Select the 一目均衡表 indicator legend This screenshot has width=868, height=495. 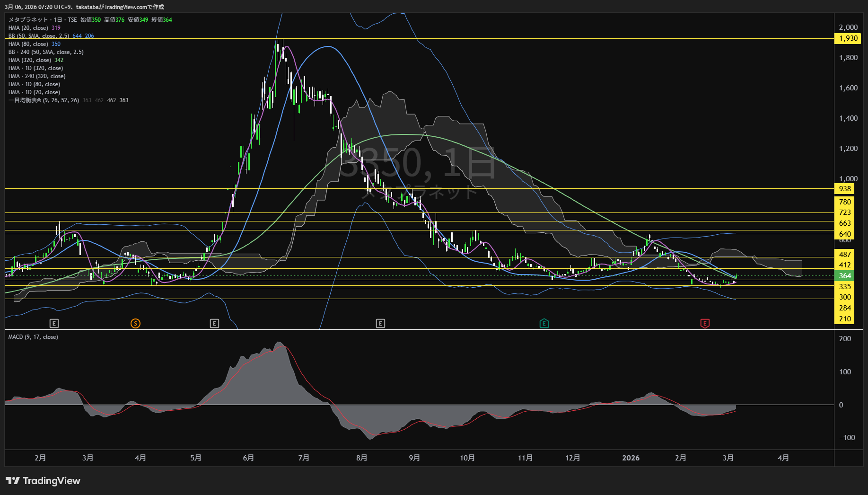point(44,100)
